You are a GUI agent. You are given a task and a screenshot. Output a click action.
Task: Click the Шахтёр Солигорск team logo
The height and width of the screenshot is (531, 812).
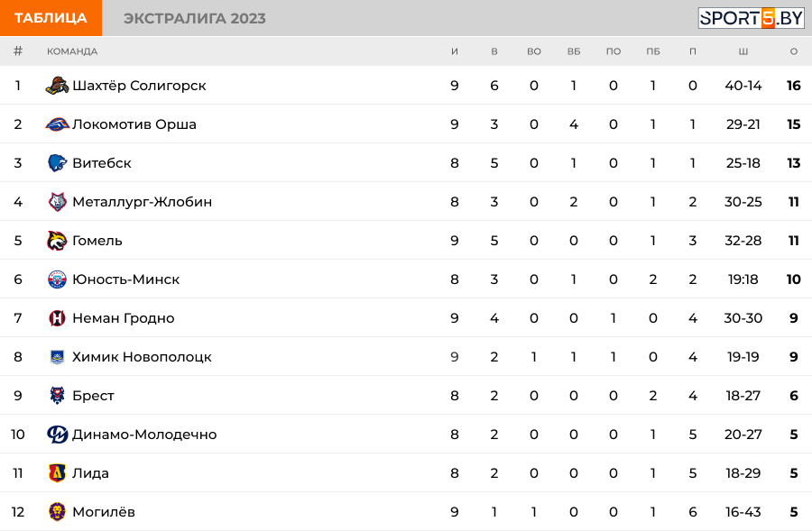[x=57, y=86]
